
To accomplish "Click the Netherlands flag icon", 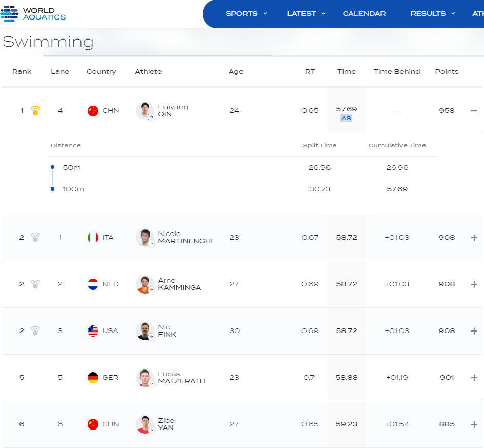I will click(x=93, y=284).
